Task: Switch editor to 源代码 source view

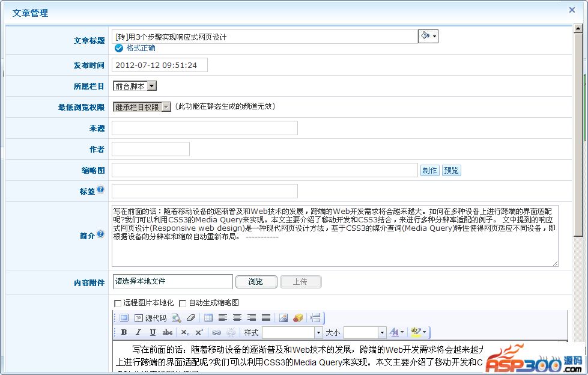Action: coord(150,318)
